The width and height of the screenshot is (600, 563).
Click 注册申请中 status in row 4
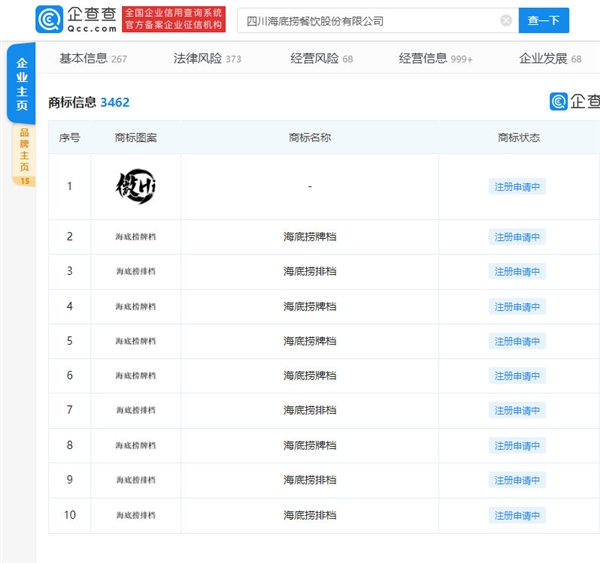[517, 307]
